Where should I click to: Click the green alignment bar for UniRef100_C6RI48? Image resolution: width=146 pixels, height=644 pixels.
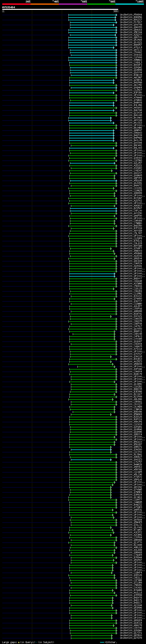pos(94,334)
